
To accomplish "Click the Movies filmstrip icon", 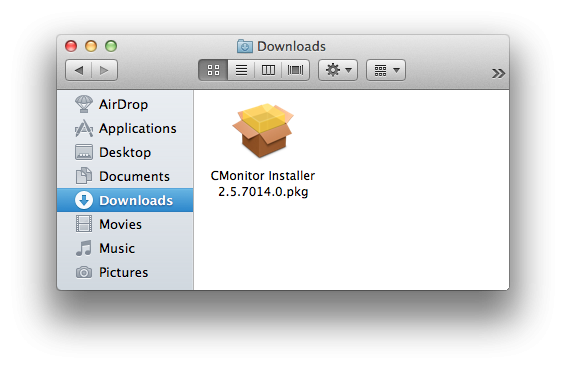I will pos(84,224).
